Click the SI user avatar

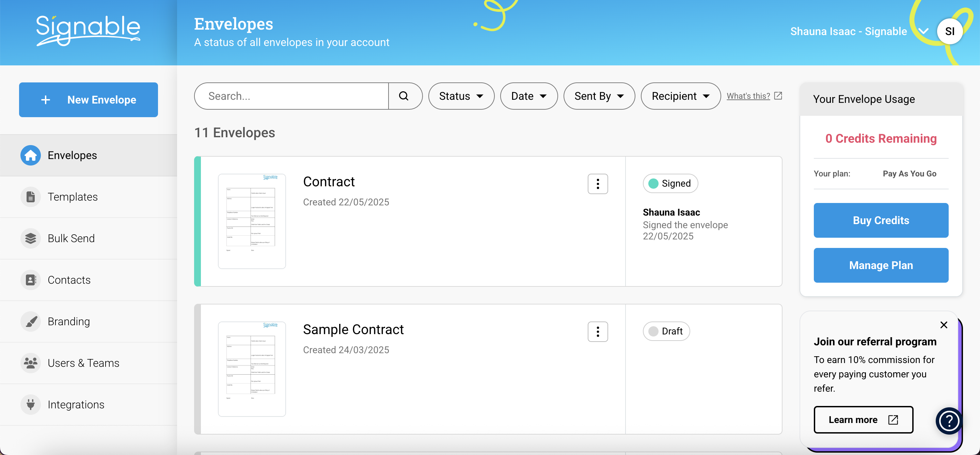click(950, 32)
